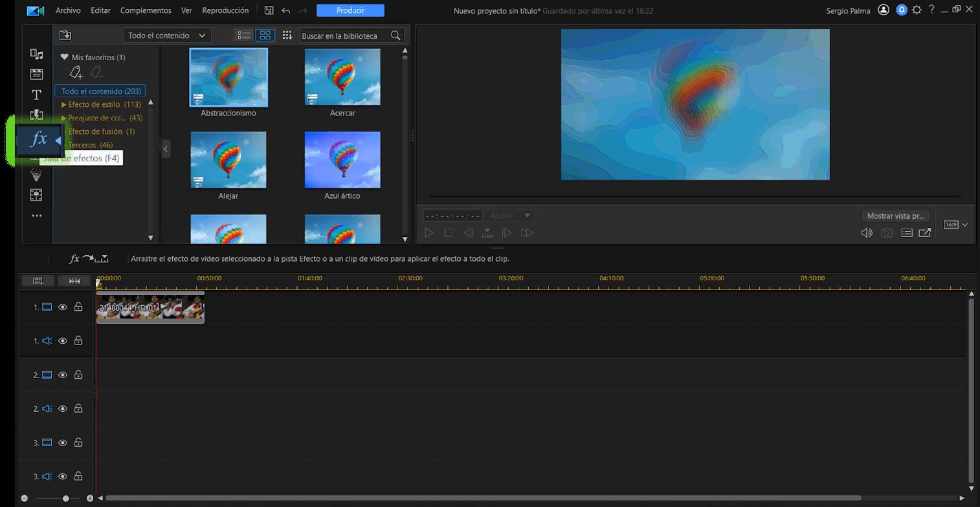
Task: Set preview quality display options icon
Action: tap(907, 232)
